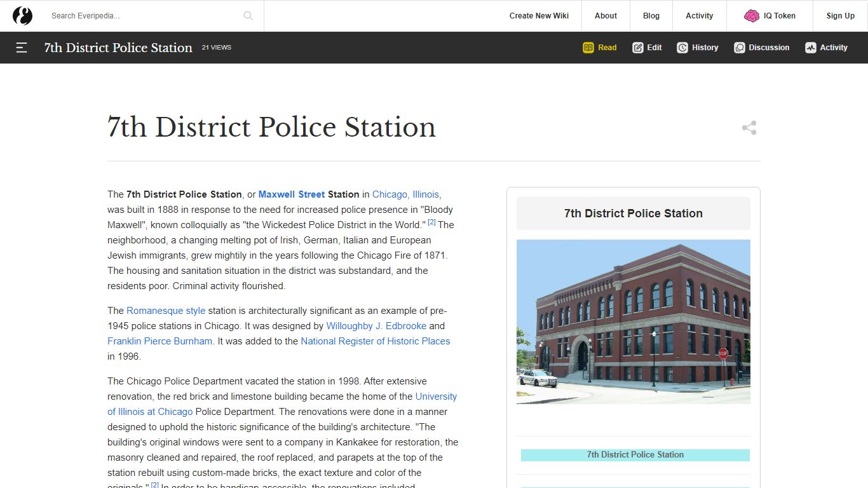The width and height of the screenshot is (868, 488).
Task: Click the search magnifier icon
Action: click(248, 16)
